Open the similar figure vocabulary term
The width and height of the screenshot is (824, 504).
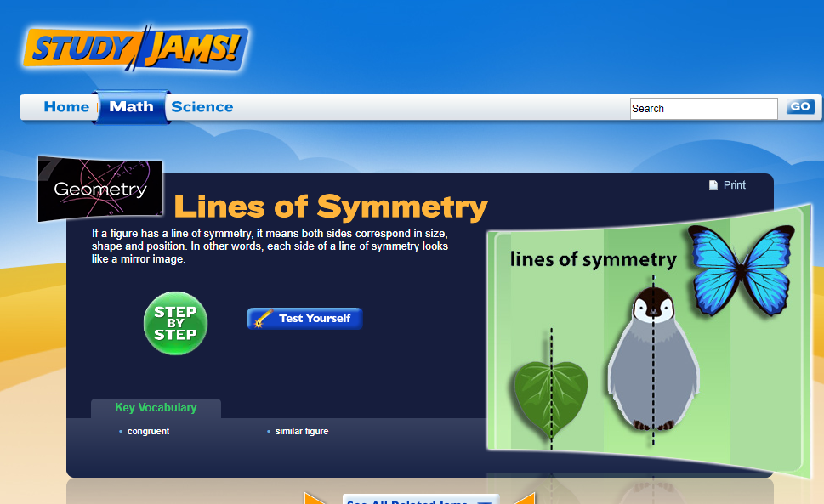299,431
